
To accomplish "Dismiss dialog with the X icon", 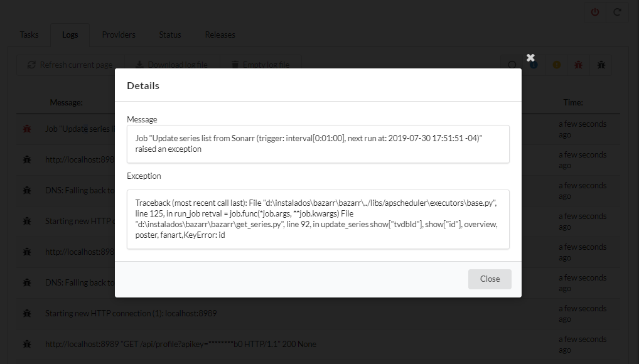I will click(x=530, y=57).
